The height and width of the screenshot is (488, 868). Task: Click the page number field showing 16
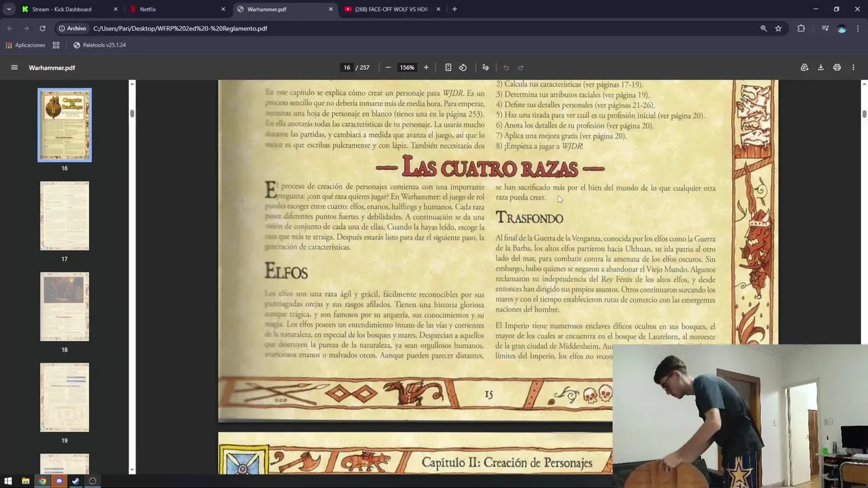(x=347, y=68)
